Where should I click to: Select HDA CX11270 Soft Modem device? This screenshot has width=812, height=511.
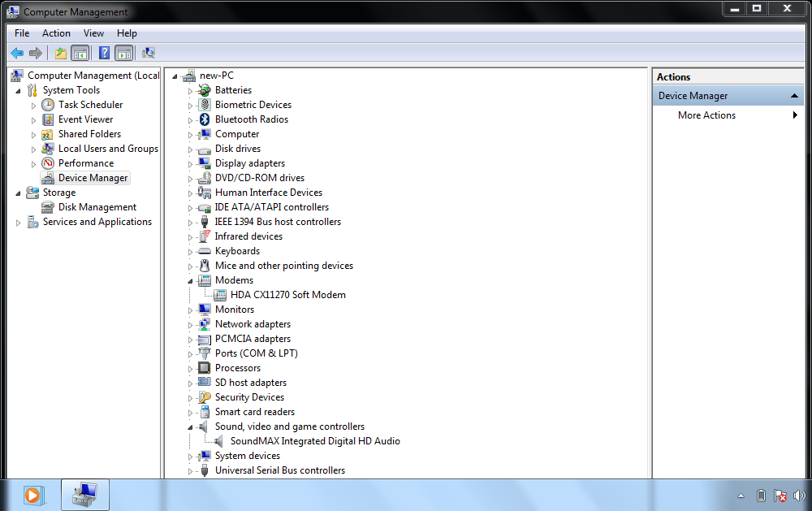point(288,295)
